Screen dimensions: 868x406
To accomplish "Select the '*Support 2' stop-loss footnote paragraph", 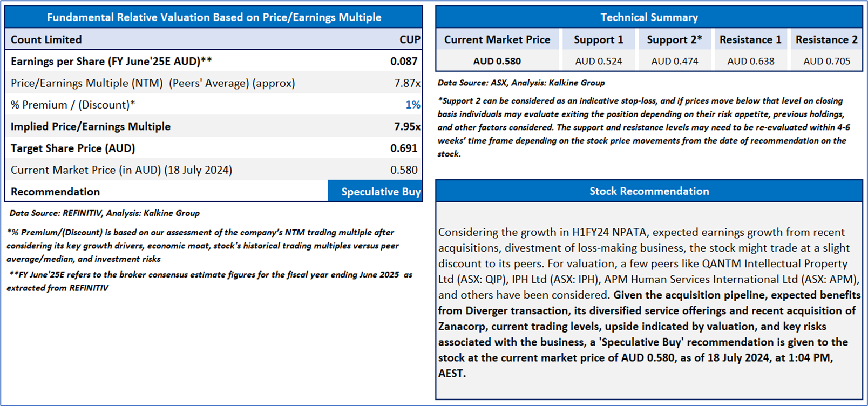I will coord(643,127).
